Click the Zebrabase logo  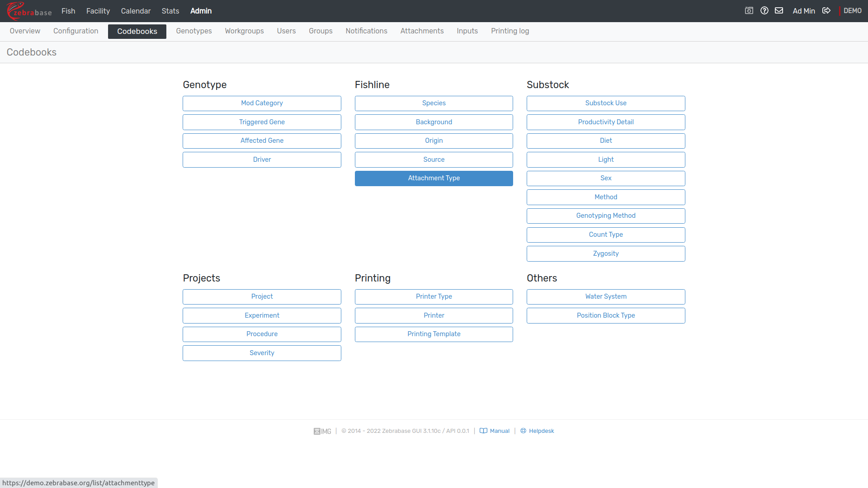tap(29, 11)
